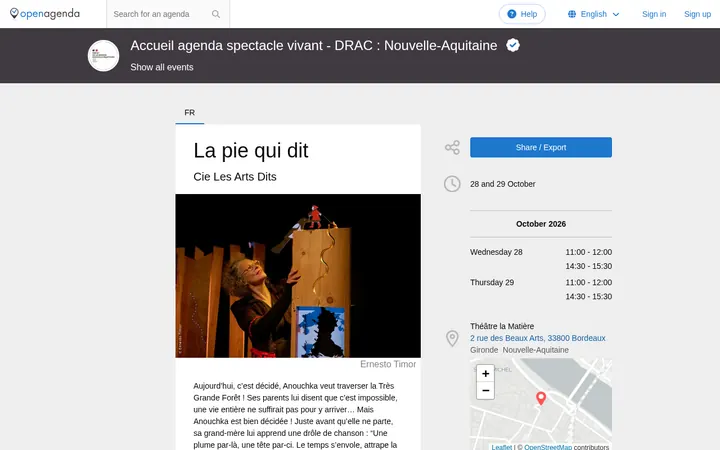Zoom in on the map

(485, 373)
